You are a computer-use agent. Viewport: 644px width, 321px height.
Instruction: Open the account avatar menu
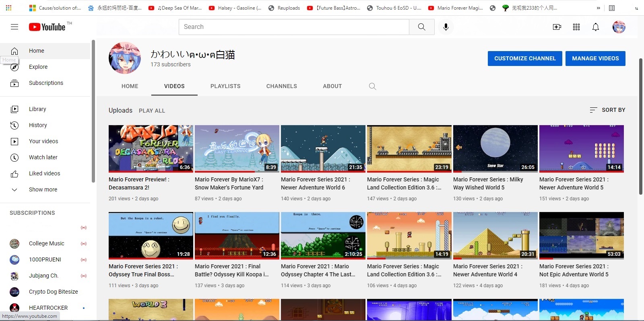tap(619, 27)
